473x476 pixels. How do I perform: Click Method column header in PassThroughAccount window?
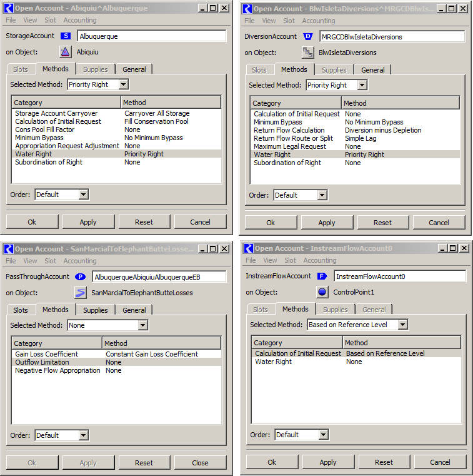pyautogui.click(x=161, y=343)
